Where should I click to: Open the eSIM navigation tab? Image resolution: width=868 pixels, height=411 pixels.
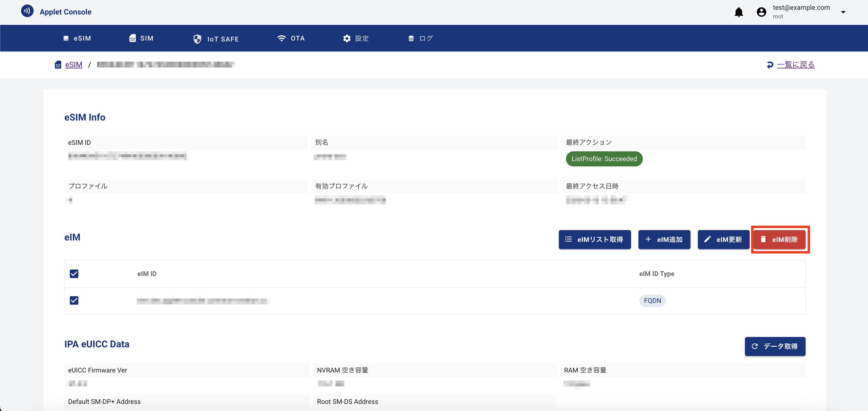point(77,38)
